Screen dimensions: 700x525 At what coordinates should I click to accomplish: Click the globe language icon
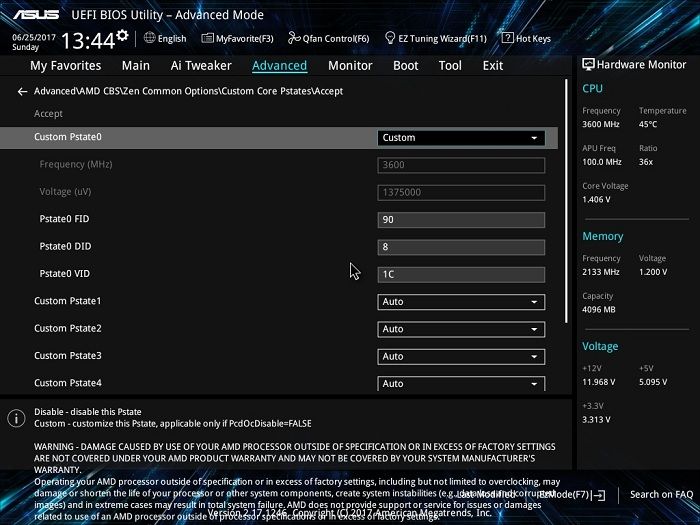pos(150,38)
